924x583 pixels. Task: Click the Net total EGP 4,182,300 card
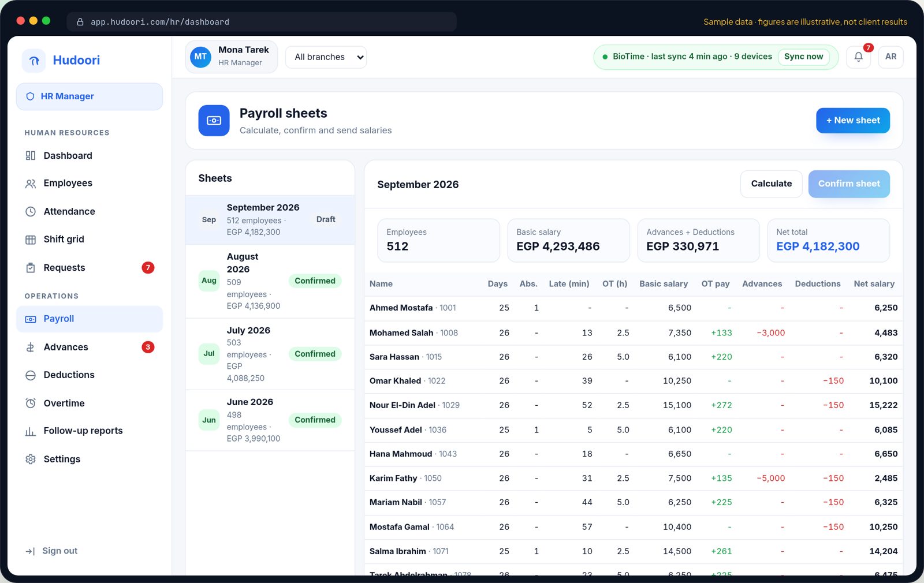point(828,240)
